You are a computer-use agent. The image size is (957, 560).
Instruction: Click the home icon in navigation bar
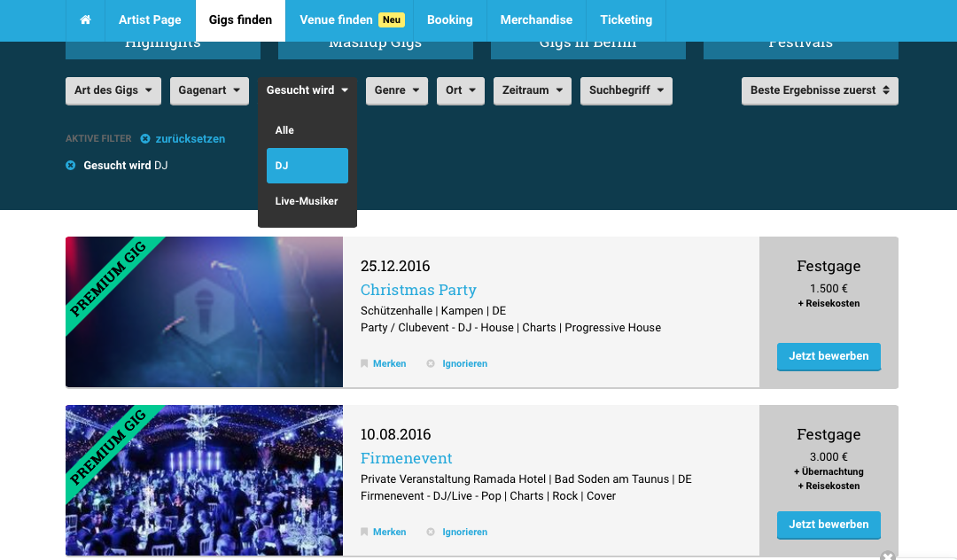click(85, 19)
